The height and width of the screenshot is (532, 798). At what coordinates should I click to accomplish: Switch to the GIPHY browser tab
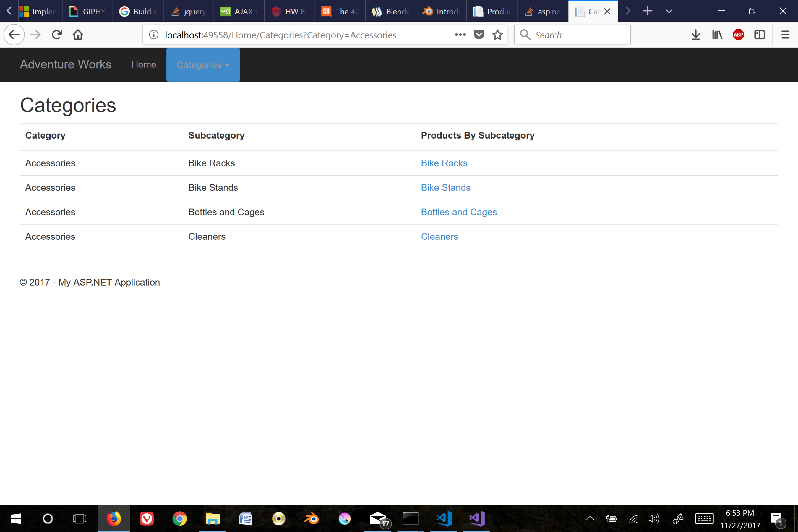coord(87,11)
